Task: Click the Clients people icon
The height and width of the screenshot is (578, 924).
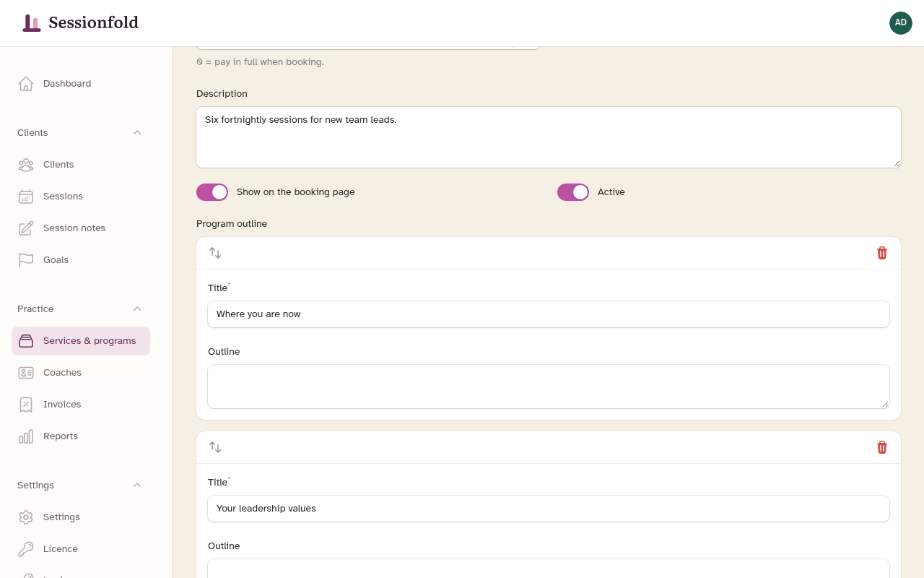Action: pos(26,165)
